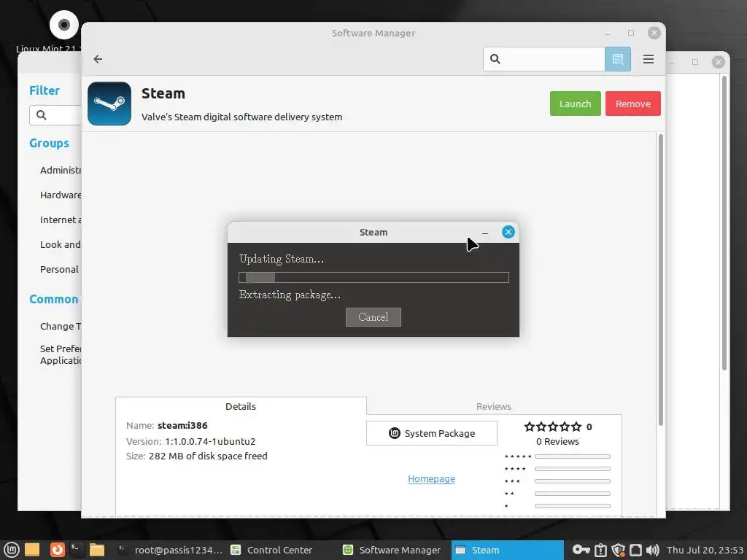
Task: Maximize the Control Center window
Action: 695,62
